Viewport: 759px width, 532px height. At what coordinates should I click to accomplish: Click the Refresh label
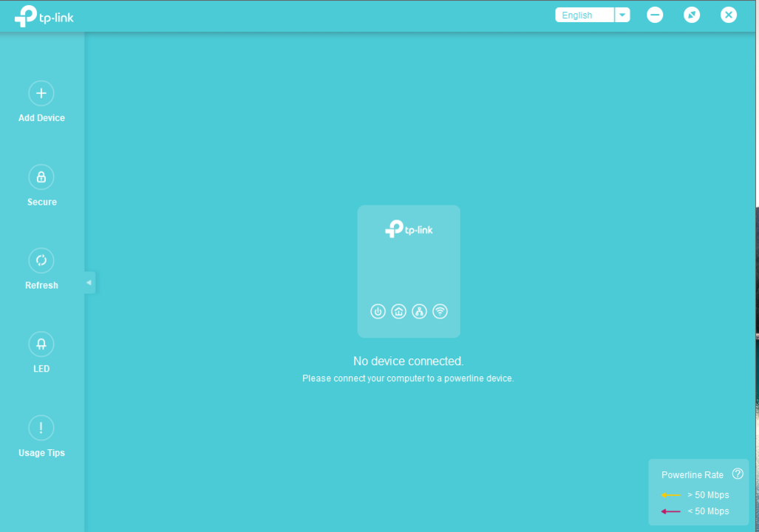point(41,286)
